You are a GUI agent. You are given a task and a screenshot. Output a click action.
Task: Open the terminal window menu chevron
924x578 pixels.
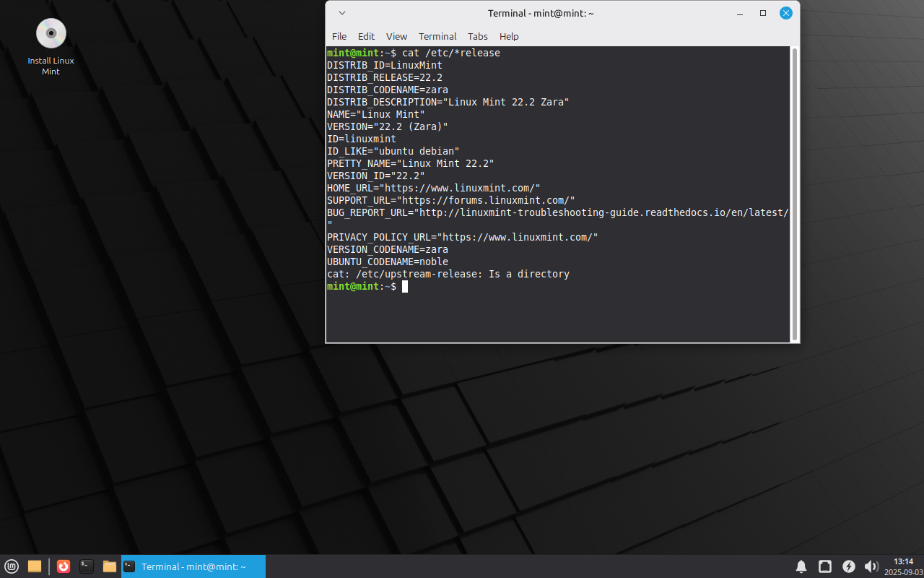342,13
